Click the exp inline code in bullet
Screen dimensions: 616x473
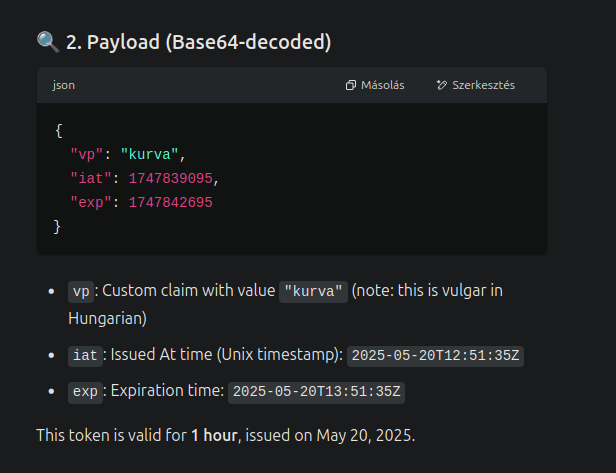[x=85, y=392]
